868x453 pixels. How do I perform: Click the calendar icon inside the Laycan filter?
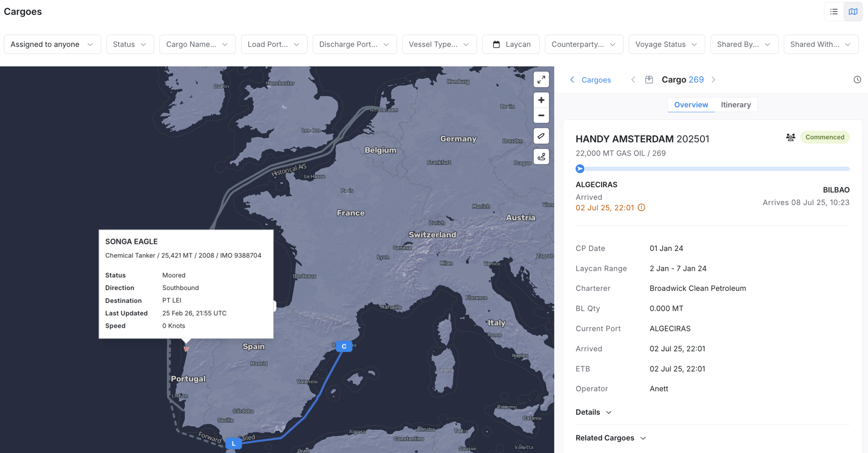click(x=496, y=44)
